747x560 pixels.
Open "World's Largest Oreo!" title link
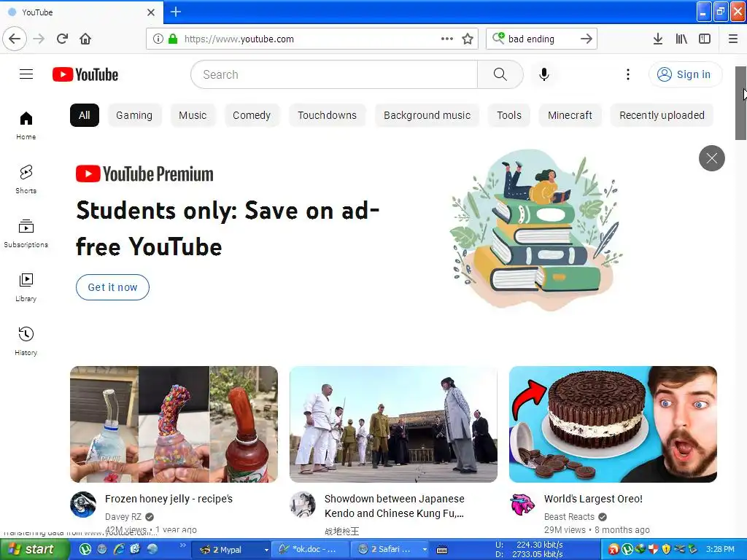[x=593, y=499]
